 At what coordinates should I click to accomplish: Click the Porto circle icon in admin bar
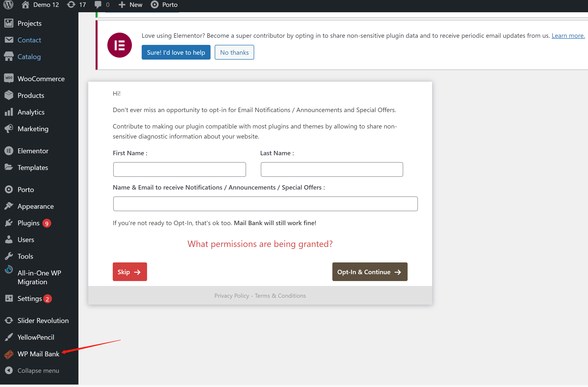click(154, 5)
